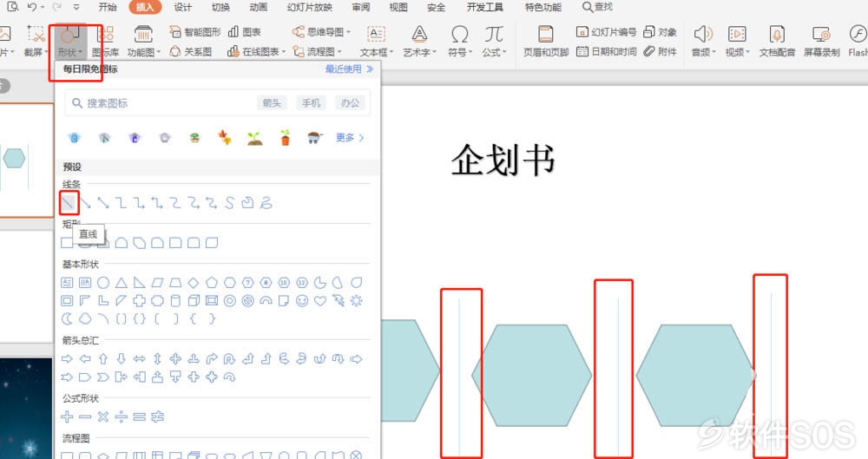Image resolution: width=868 pixels, height=459 pixels.
Task: Insert the cloud shape
Action: [x=85, y=319]
